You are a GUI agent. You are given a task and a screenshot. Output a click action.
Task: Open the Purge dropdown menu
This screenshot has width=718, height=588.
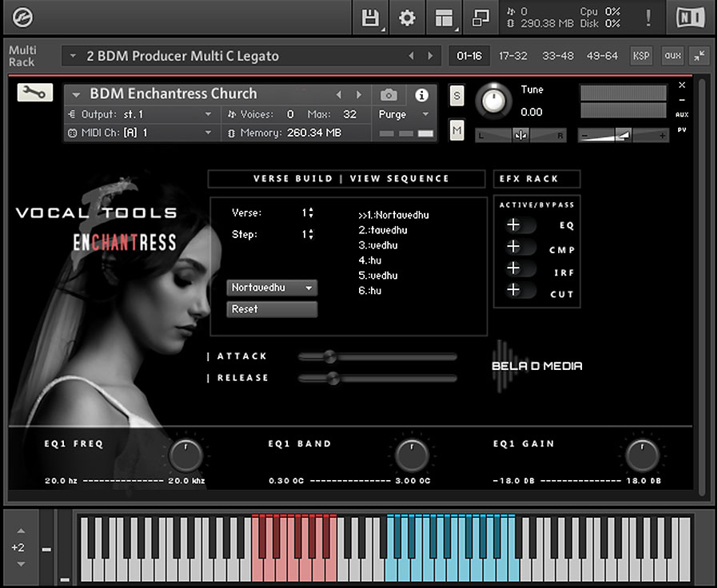[403, 114]
